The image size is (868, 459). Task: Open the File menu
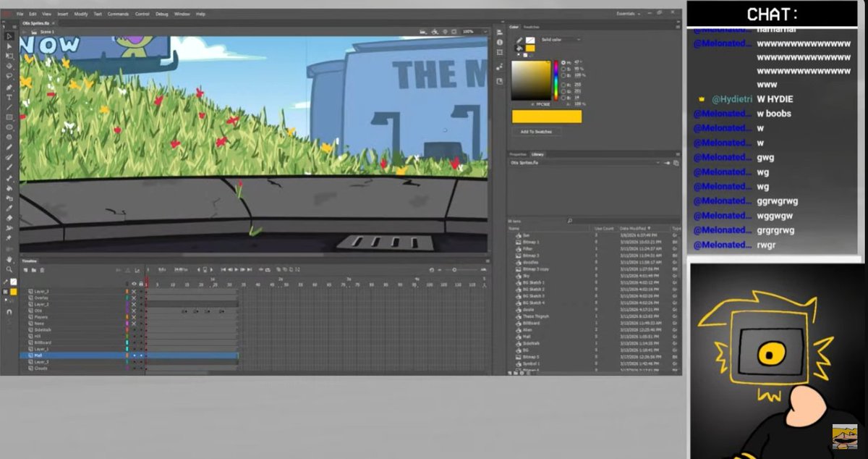(20, 14)
